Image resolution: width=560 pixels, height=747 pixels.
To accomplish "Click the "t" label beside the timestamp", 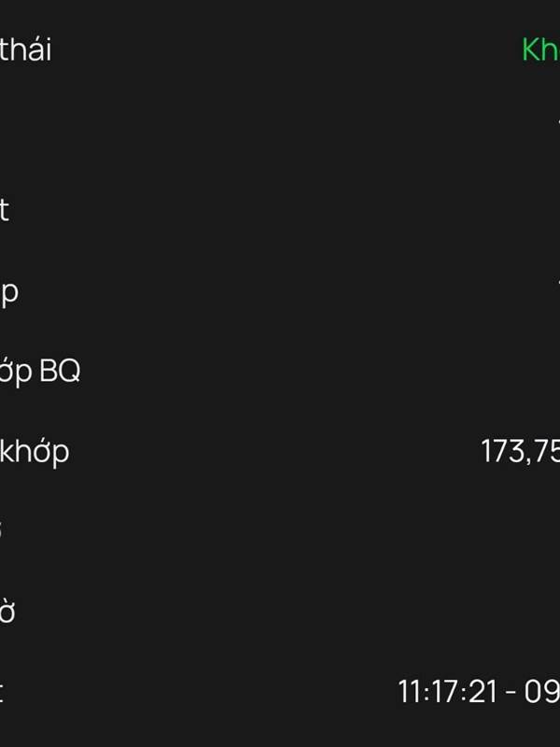I will [3, 693].
